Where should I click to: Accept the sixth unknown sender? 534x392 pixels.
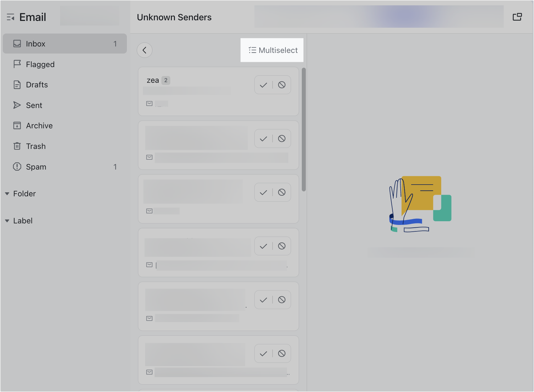click(x=263, y=354)
